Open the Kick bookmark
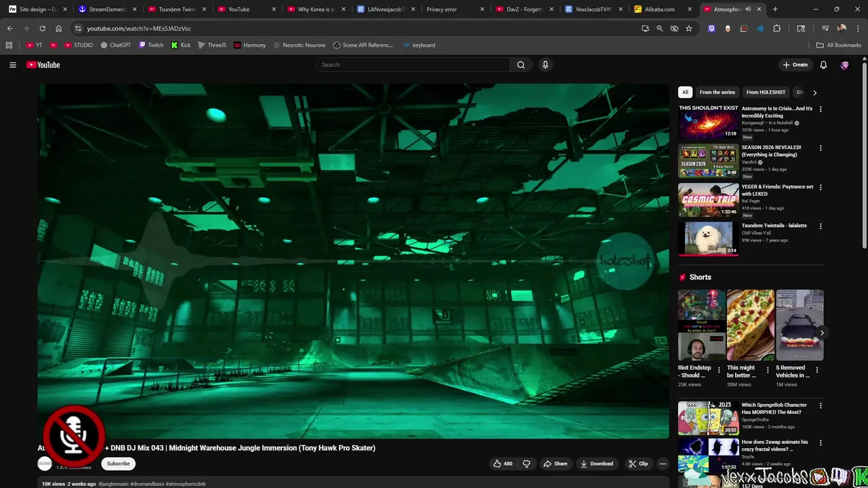The image size is (868, 488). tap(181, 45)
